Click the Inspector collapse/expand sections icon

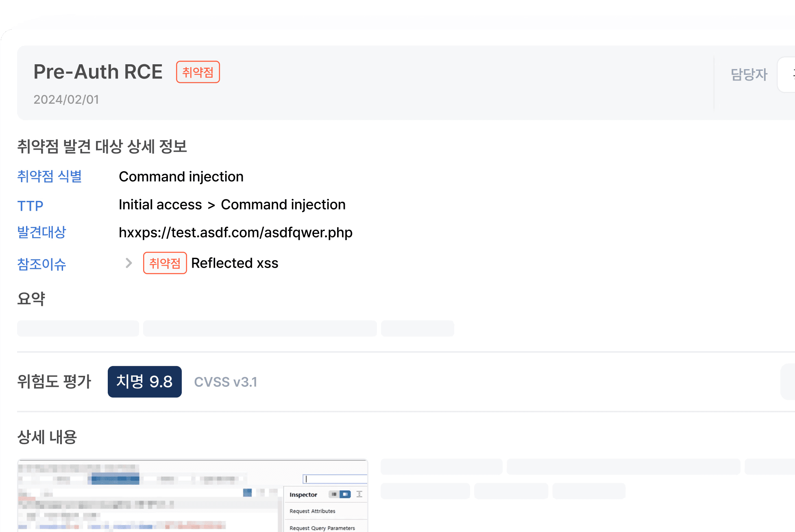[x=359, y=494]
